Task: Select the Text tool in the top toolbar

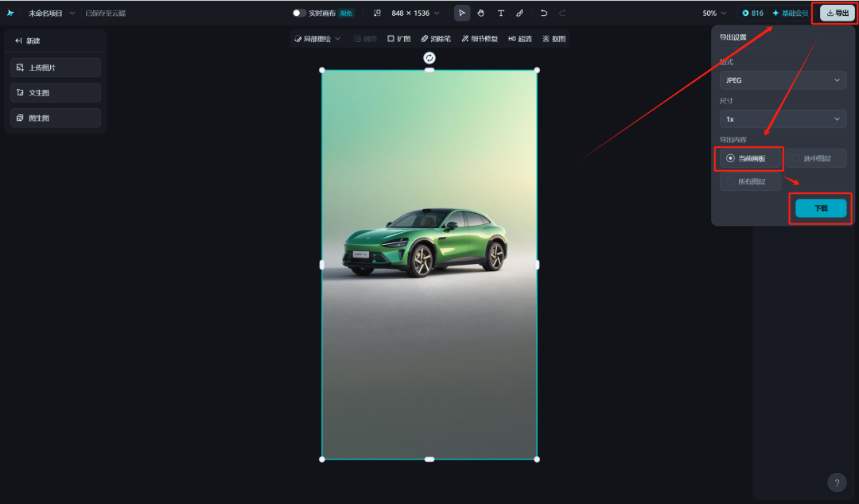Action: click(x=502, y=13)
